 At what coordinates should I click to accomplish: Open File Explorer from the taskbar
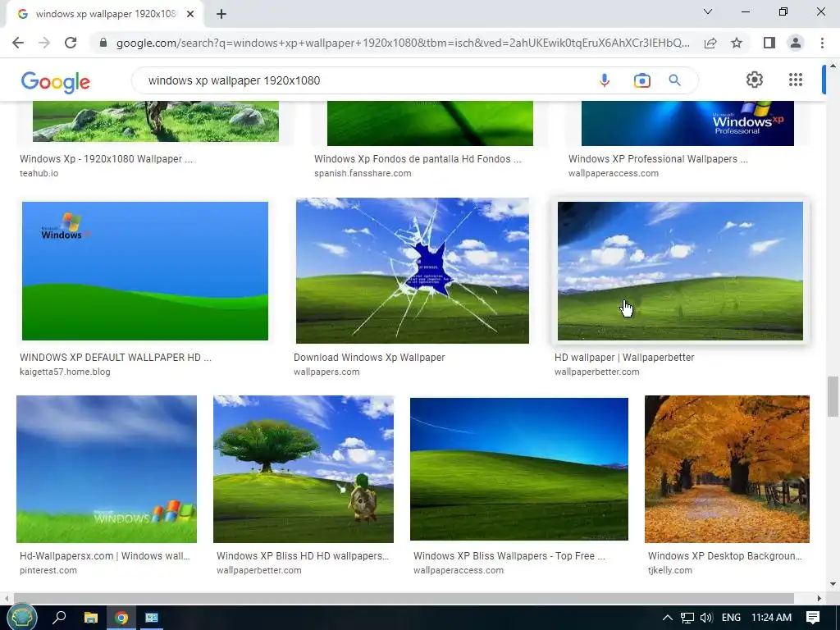[91, 618]
